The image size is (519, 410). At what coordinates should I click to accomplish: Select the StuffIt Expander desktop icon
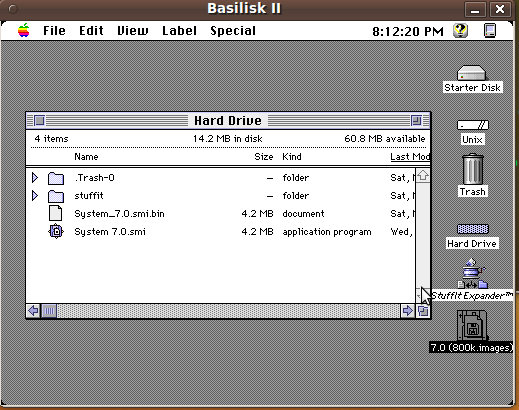[472, 274]
